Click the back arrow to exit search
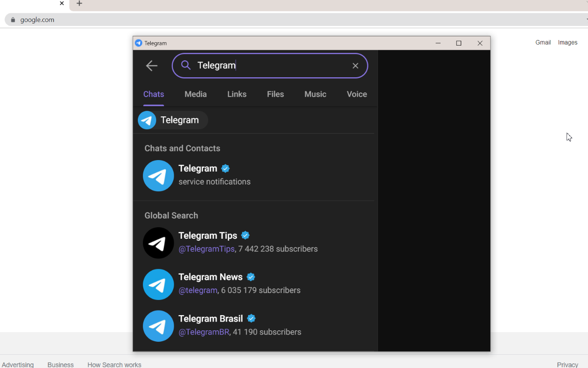Image resolution: width=588 pixels, height=368 pixels. pyautogui.click(x=152, y=65)
